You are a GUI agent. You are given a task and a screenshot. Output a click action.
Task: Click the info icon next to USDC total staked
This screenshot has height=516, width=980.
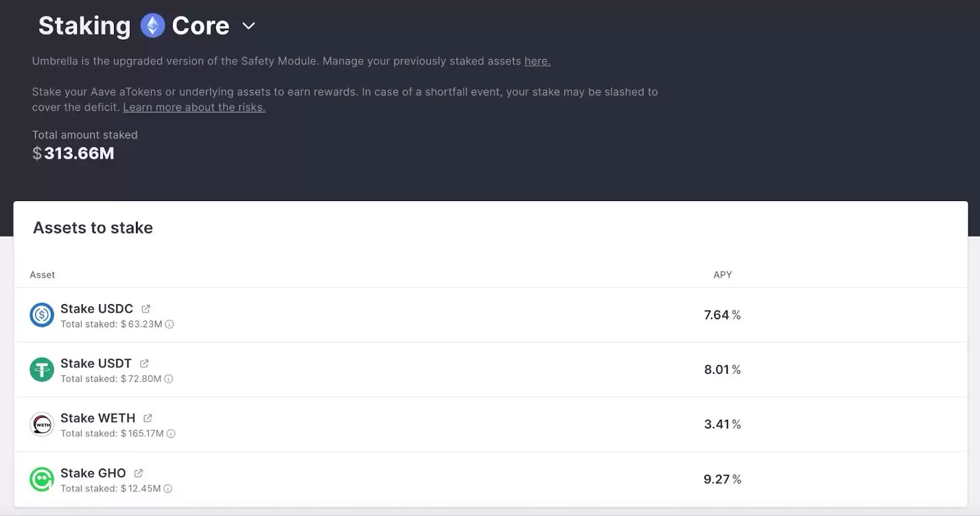click(168, 324)
